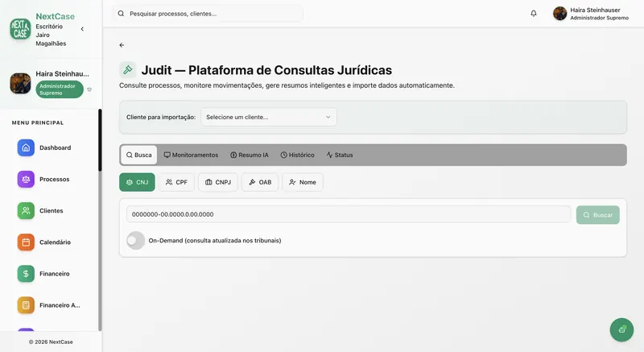Switch to the Histórico tab

coord(297,155)
